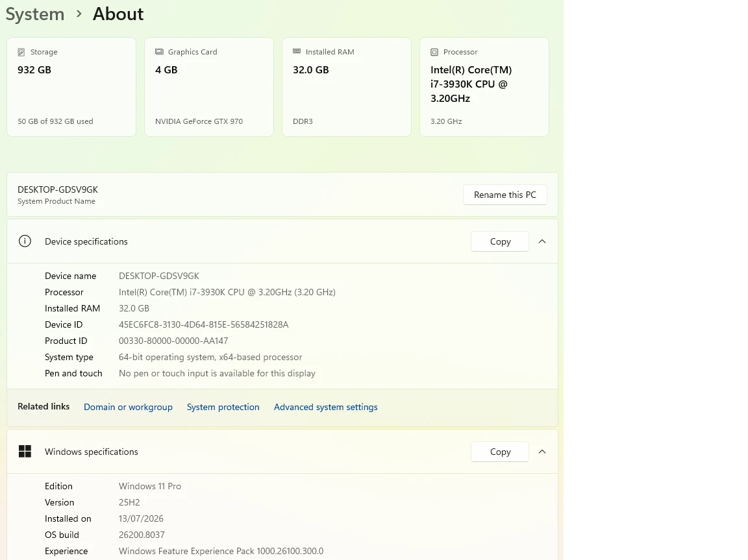Click the Storage disk icon
748x560 pixels.
pyautogui.click(x=21, y=52)
